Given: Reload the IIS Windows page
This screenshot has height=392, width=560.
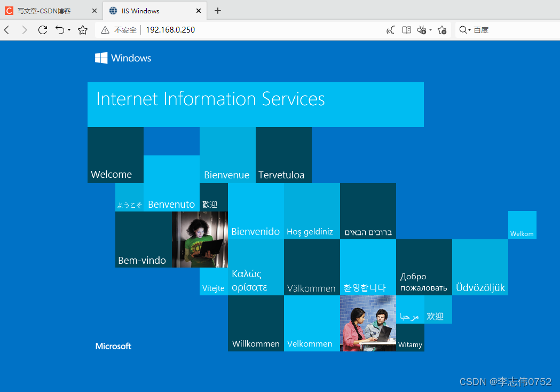Looking at the screenshot, I should tap(43, 30).
